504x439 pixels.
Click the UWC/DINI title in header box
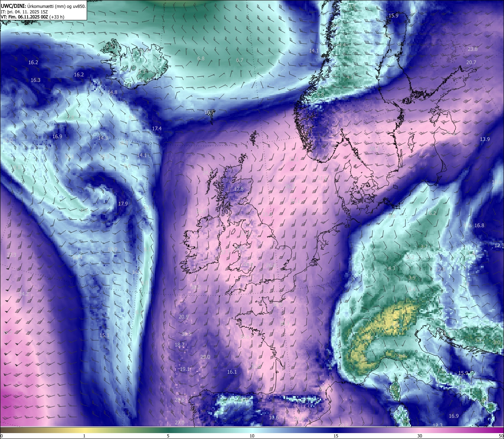pos(13,6)
